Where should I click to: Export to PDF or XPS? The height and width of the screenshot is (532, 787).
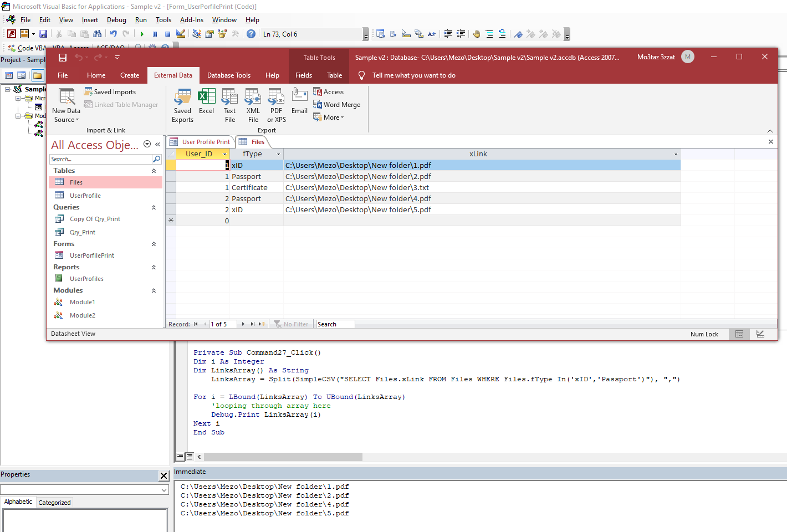click(276, 105)
